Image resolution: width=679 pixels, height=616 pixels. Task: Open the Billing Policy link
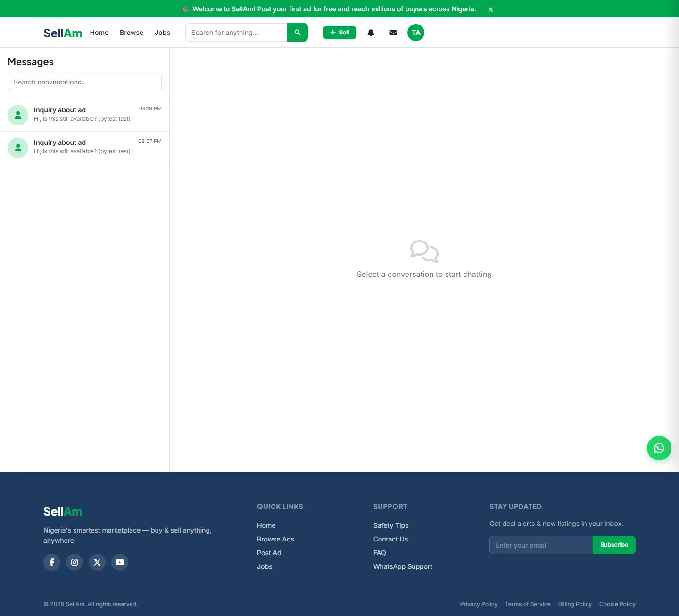click(x=575, y=604)
